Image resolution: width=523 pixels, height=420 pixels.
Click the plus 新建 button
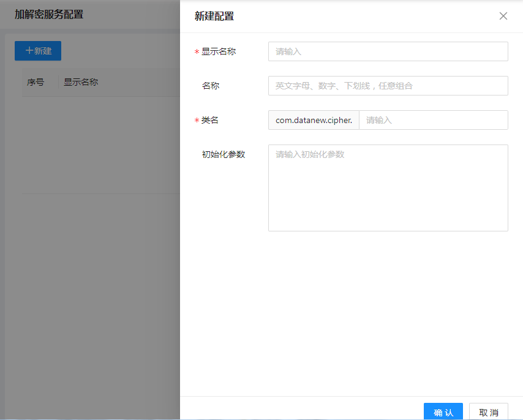(x=38, y=51)
